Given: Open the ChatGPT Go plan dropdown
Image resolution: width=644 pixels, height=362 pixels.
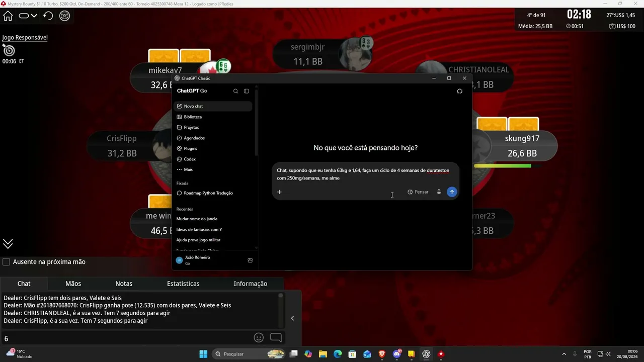Looking at the screenshot, I should coord(192,91).
